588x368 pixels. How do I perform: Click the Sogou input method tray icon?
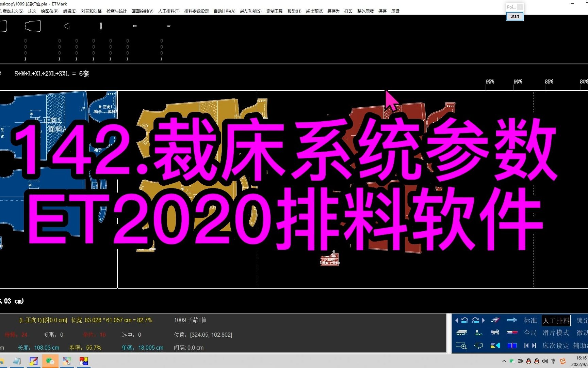point(563,361)
